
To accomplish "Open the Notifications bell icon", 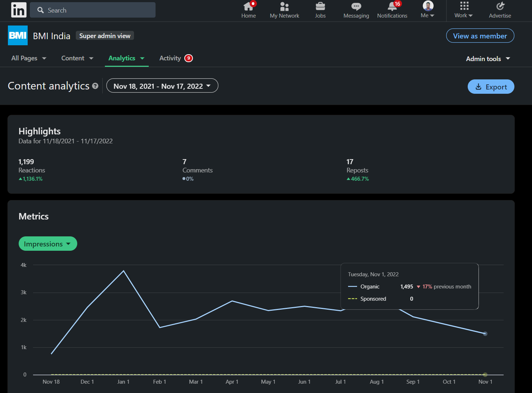I will pos(392,6).
